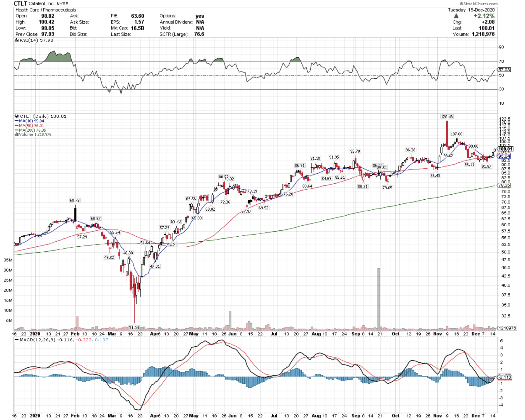Click the 65.00 price label

click(x=197, y=218)
